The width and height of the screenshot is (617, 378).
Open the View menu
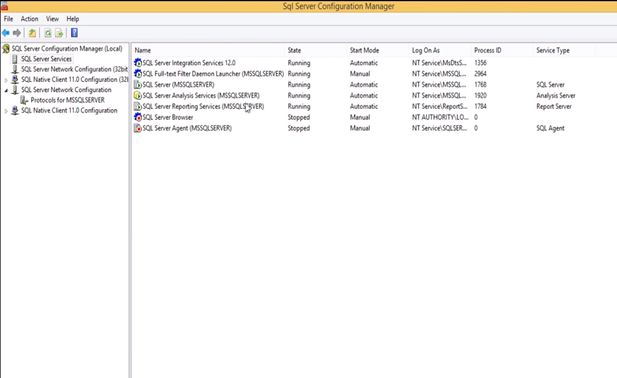point(52,19)
